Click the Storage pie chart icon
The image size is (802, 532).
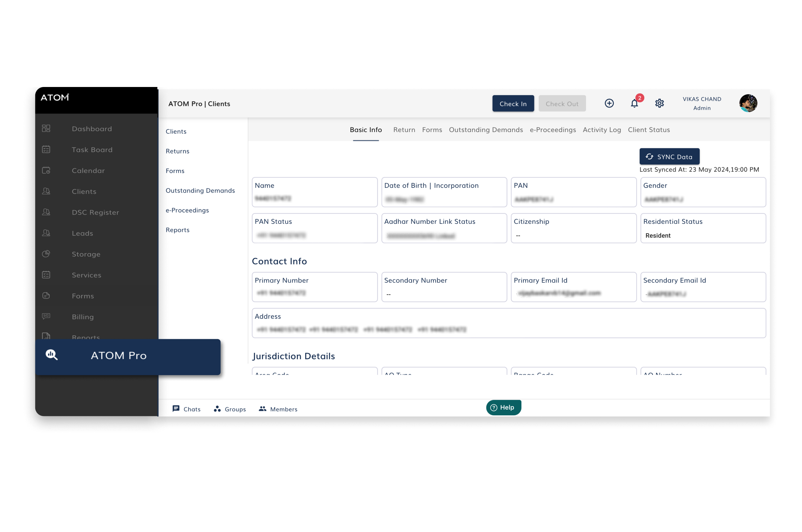click(x=46, y=254)
